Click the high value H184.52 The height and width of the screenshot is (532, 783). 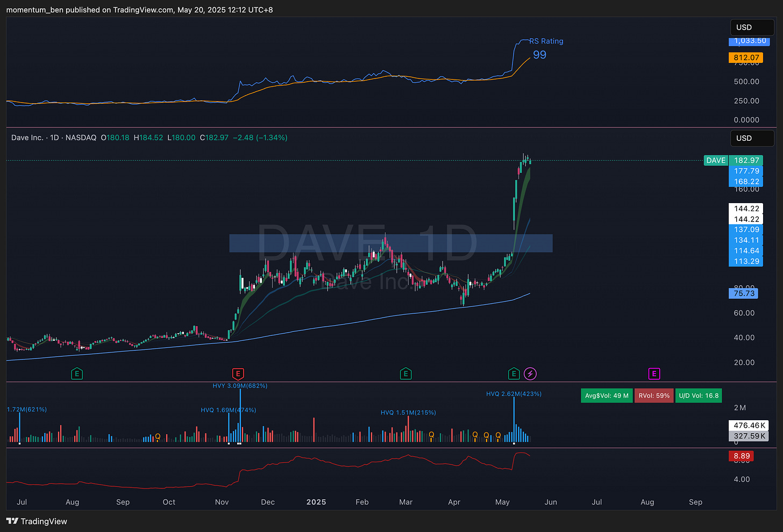148,138
